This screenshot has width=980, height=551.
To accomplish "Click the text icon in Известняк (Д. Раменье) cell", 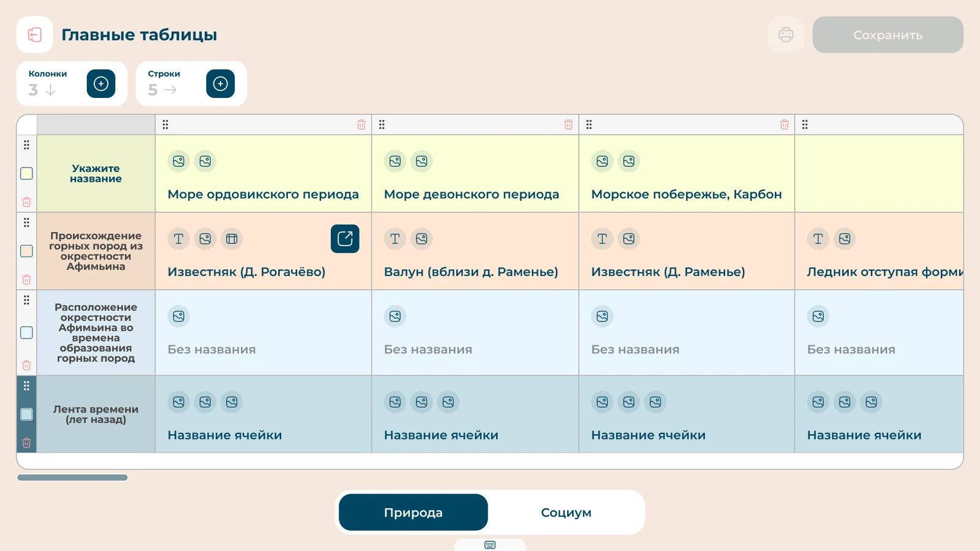I will (x=602, y=239).
